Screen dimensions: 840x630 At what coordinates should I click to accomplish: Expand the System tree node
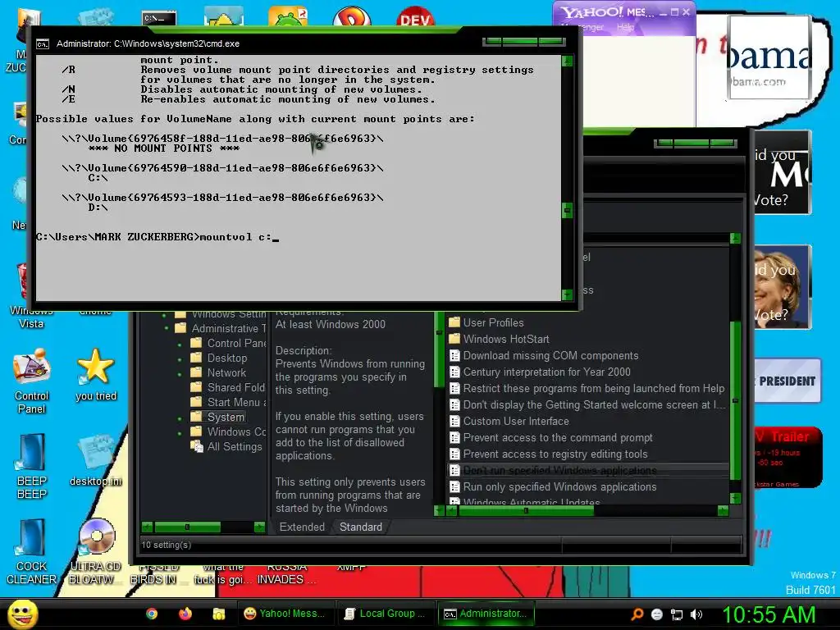pos(180,418)
